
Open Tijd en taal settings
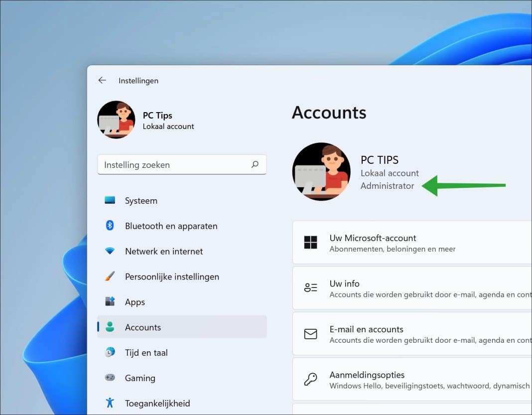[182, 353]
